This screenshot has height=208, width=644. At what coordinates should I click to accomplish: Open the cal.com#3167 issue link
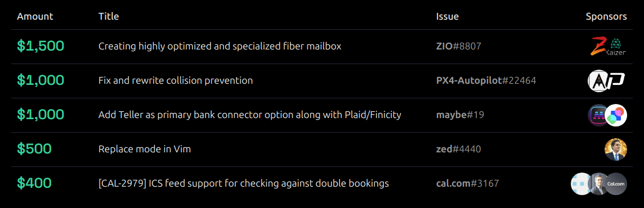point(467,183)
